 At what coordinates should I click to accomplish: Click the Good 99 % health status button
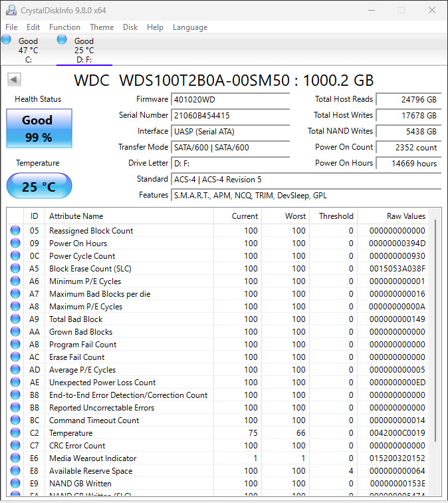coord(39,128)
